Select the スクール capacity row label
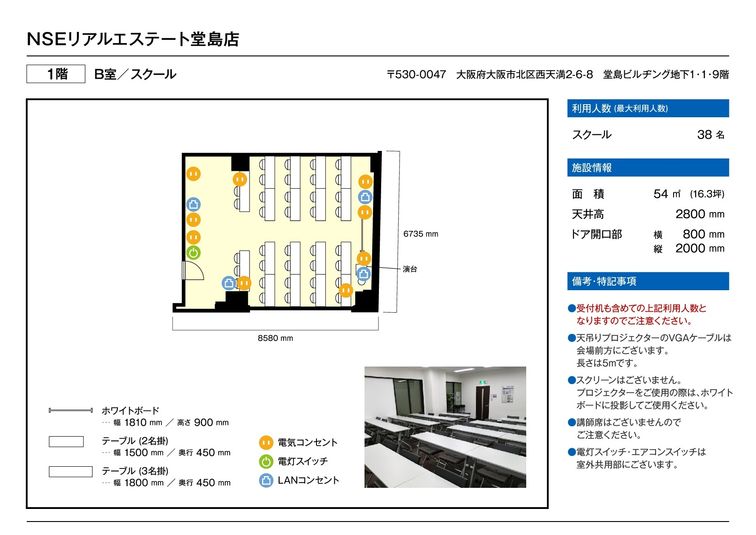Screen dimensions: 756x535 coord(592,134)
